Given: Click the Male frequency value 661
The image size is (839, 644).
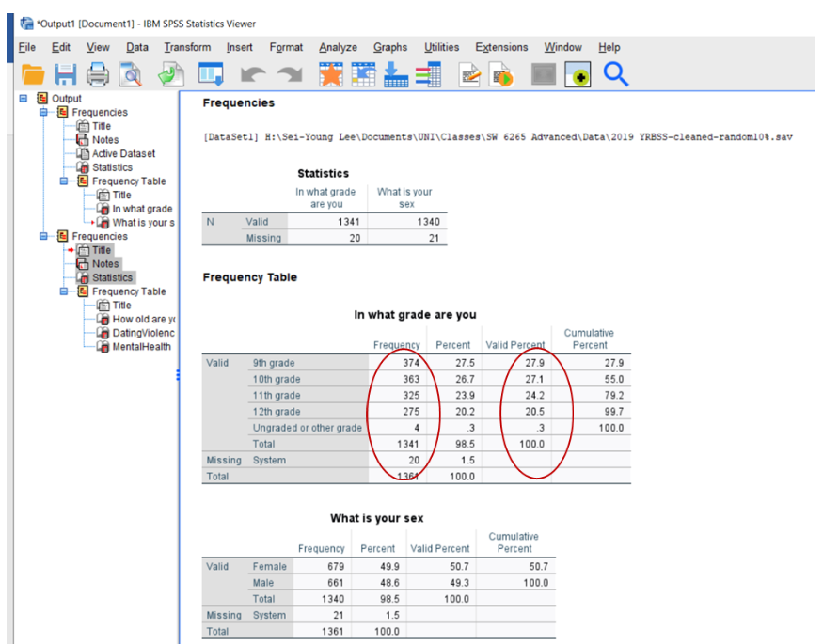Looking at the screenshot, I should pos(336,583).
